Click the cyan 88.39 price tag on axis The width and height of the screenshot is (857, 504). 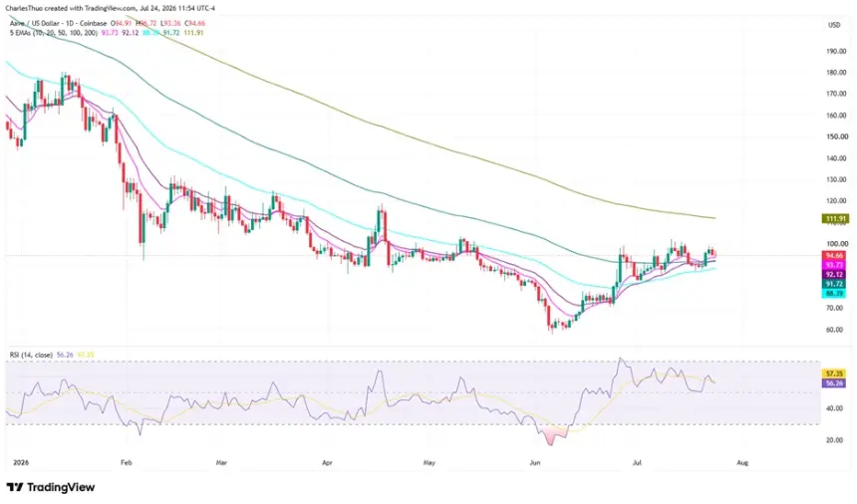(x=835, y=294)
